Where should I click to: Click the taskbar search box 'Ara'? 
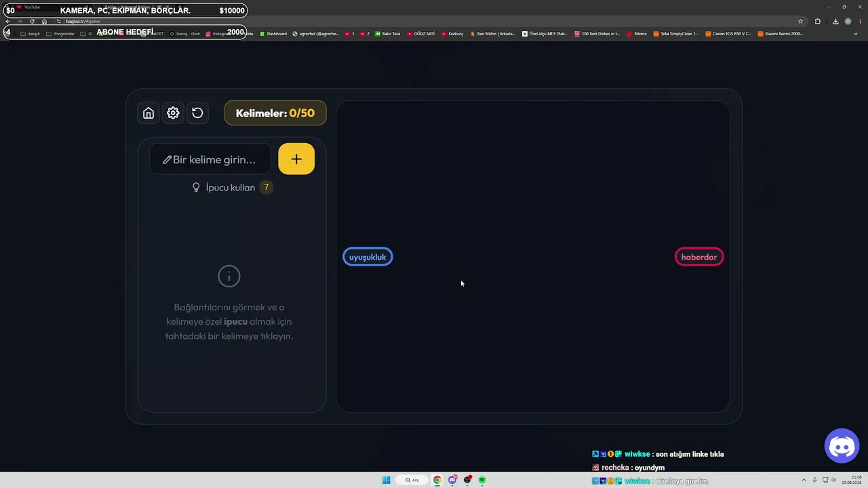pyautogui.click(x=412, y=480)
